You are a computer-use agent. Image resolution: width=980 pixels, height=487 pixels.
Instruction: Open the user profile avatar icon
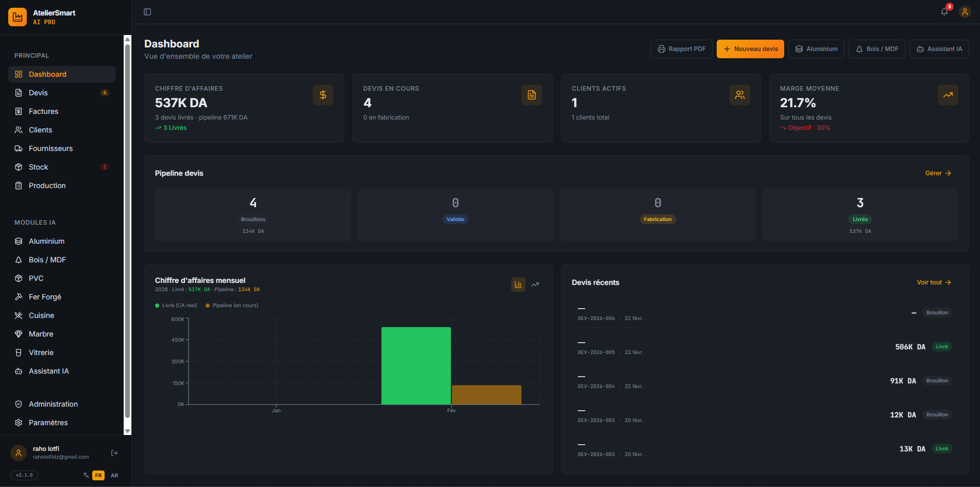coord(965,12)
